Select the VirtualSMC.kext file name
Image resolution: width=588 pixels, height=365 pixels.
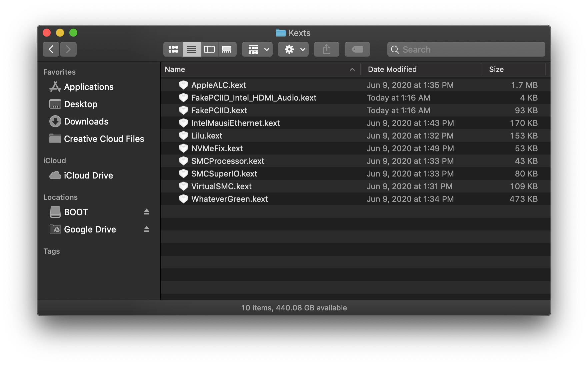click(x=221, y=186)
